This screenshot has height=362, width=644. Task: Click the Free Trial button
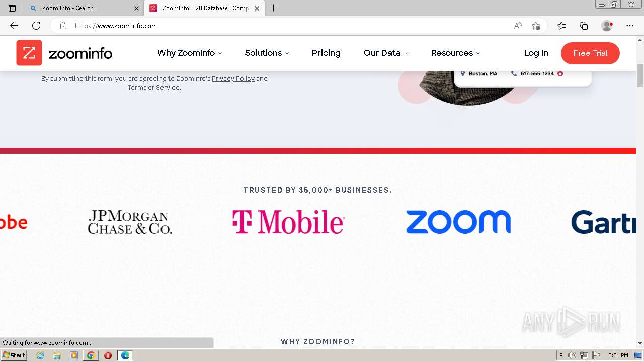point(590,53)
